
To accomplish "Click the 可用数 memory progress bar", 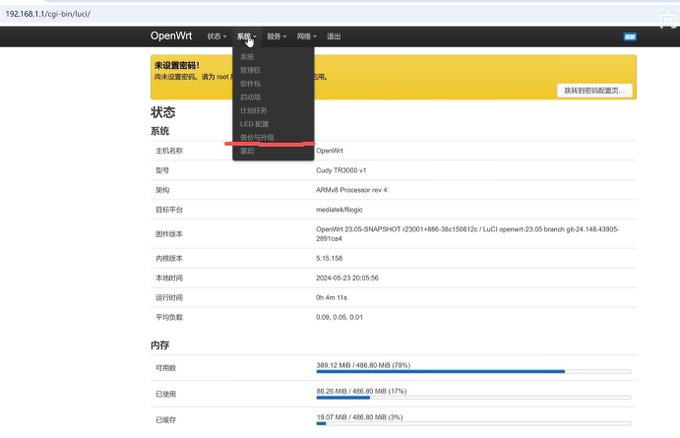I will click(x=473, y=371).
